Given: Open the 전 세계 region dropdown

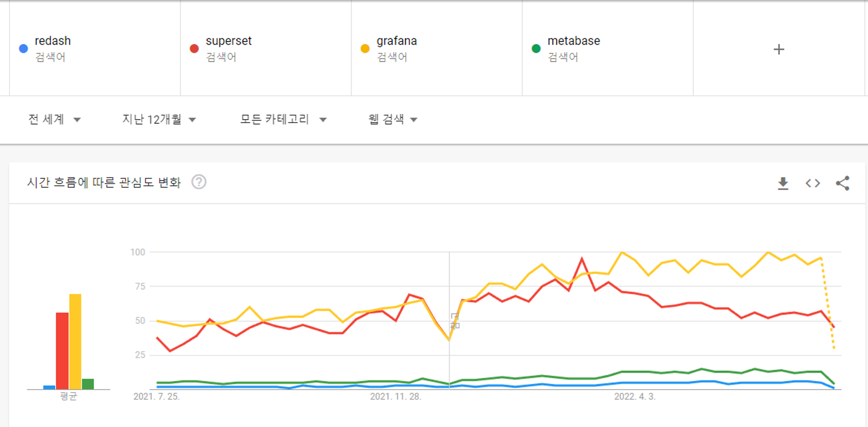Looking at the screenshot, I should click(x=55, y=119).
